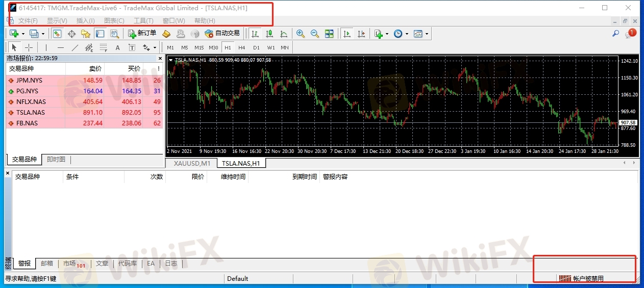The height and width of the screenshot is (288, 644).
Task: Switch to MN monthly timeframe
Action: pos(285,47)
